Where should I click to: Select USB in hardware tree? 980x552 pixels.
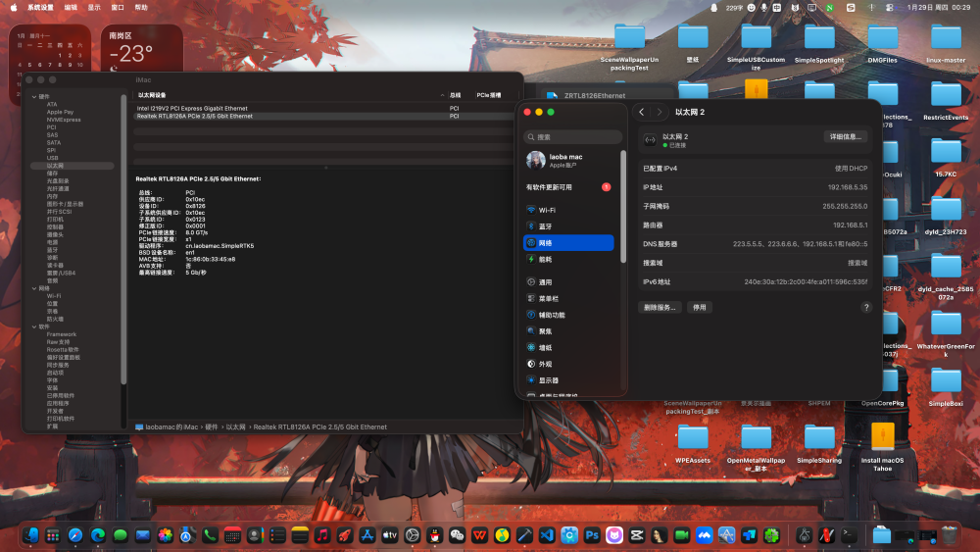(53, 158)
